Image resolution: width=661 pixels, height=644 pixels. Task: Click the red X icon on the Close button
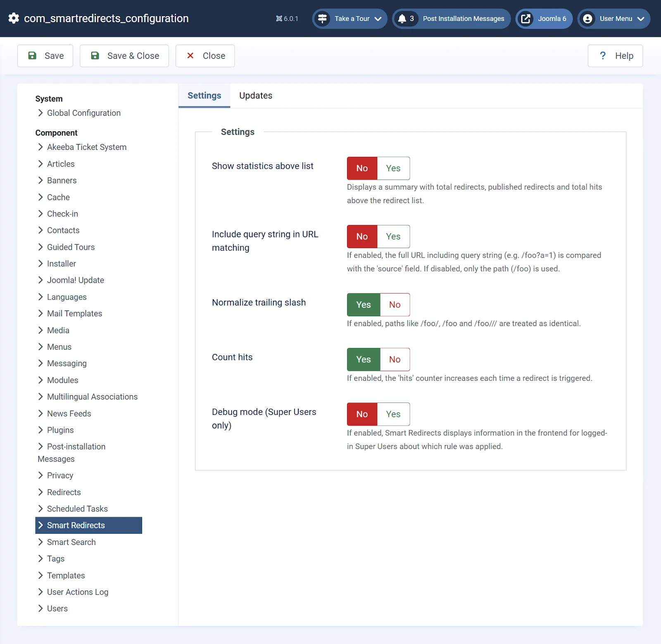point(190,55)
